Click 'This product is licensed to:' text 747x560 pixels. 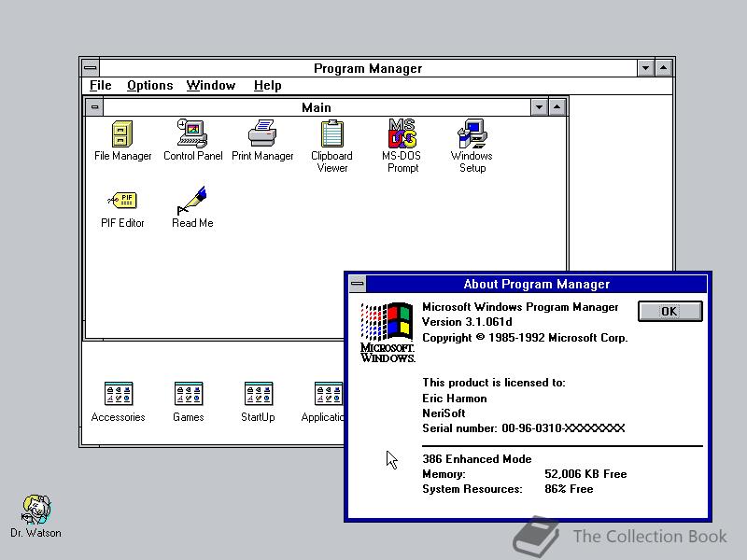click(494, 383)
